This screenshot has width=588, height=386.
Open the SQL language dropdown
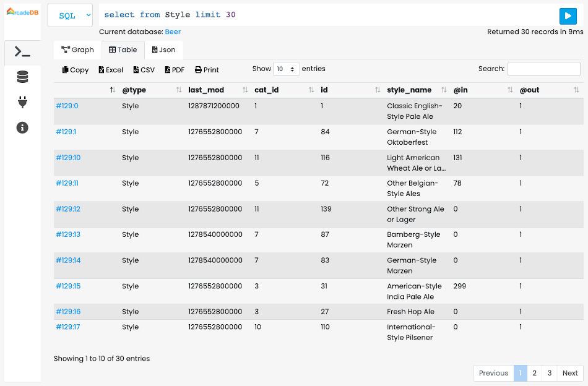click(x=69, y=15)
